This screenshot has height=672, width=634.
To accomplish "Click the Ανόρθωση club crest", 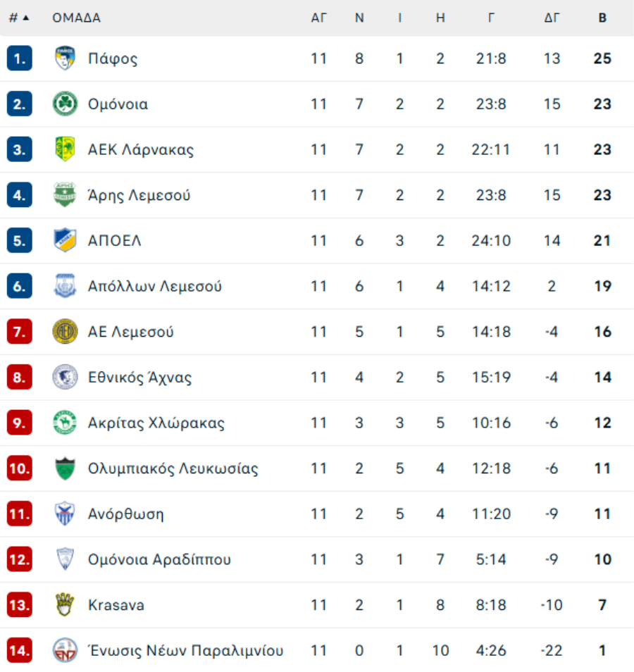I will click(65, 514).
